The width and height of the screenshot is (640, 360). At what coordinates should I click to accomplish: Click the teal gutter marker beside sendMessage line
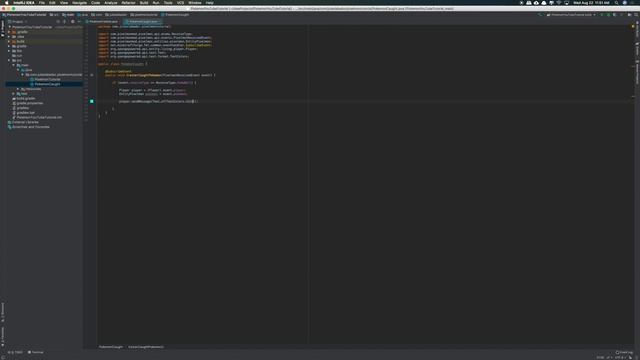92,101
